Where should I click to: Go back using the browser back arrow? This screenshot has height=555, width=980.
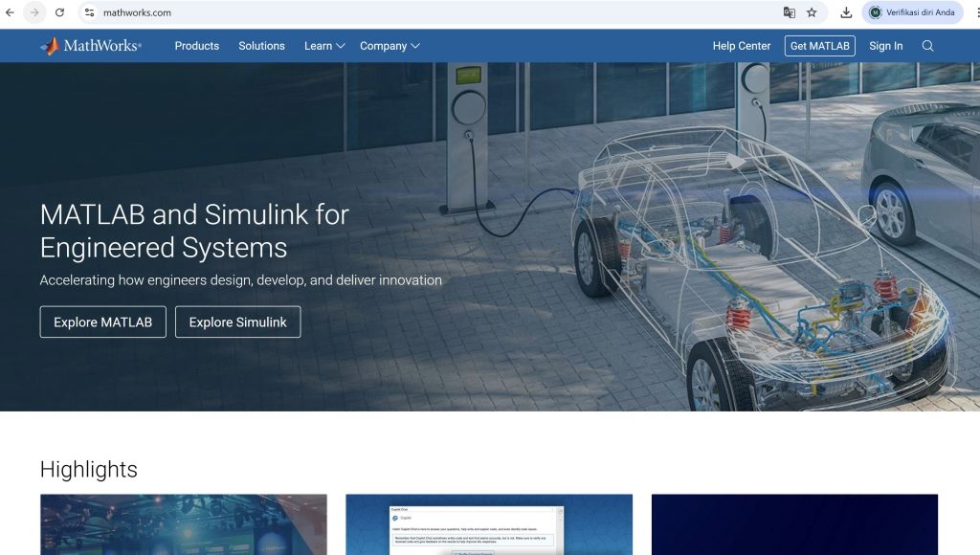pyautogui.click(x=10, y=12)
